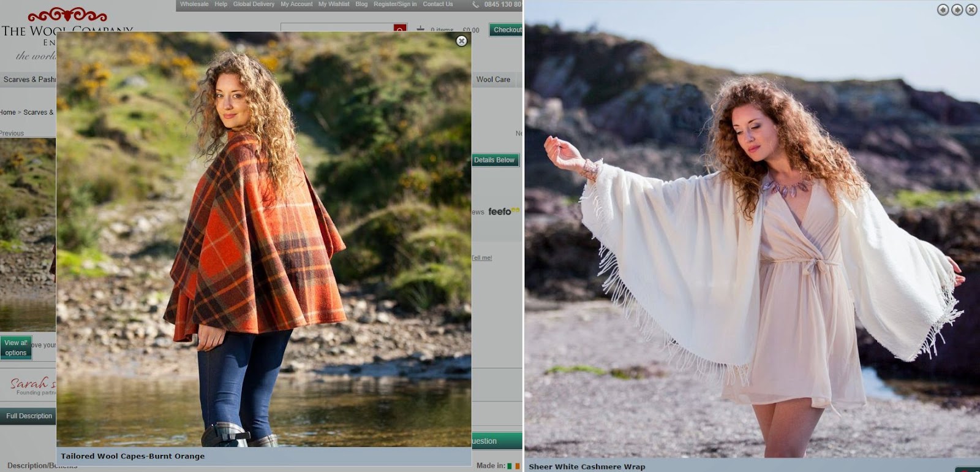Go to previous image in right lightbox
Viewport: 980px width, 472px height.
[x=943, y=10]
